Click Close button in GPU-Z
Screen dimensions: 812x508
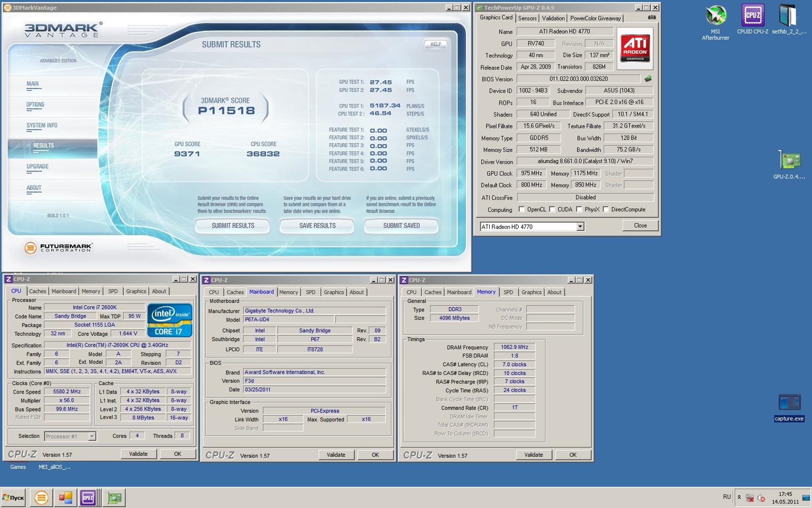pos(640,226)
